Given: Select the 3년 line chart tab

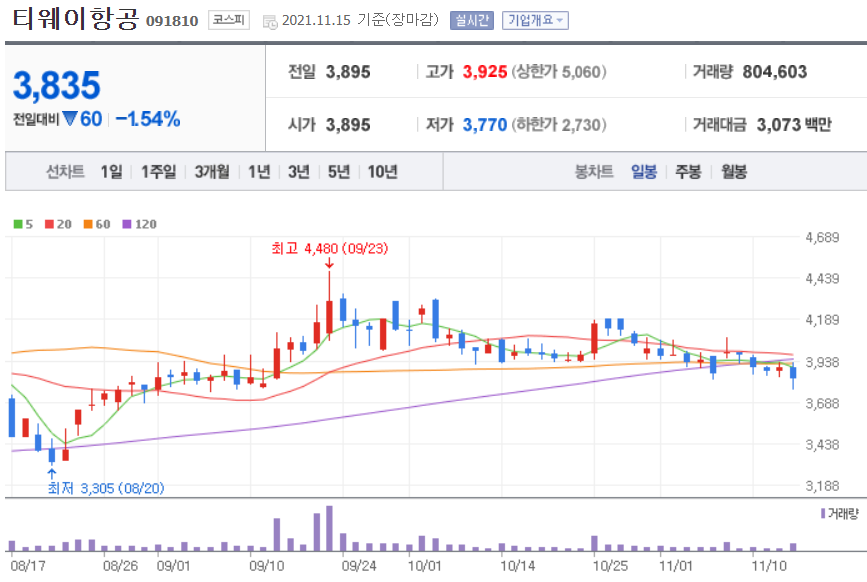Looking at the screenshot, I should tap(299, 172).
